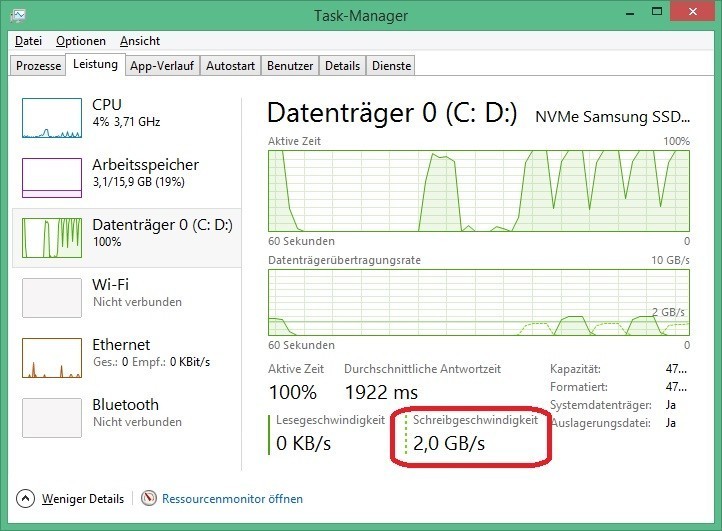This screenshot has height=531, width=722.
Task: Click the Task-Manager title bar icon
Action: [18, 15]
